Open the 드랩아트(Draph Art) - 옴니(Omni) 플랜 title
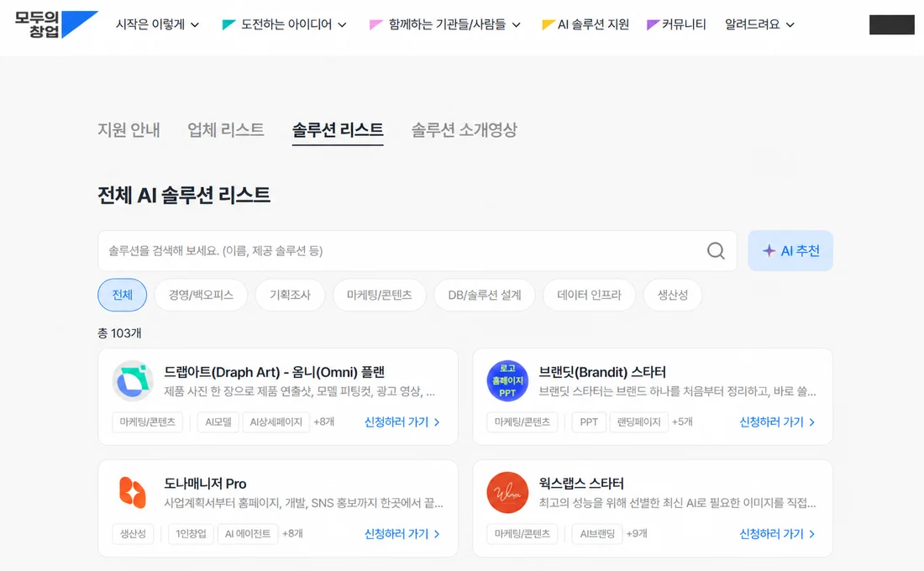924x571 pixels. point(274,372)
